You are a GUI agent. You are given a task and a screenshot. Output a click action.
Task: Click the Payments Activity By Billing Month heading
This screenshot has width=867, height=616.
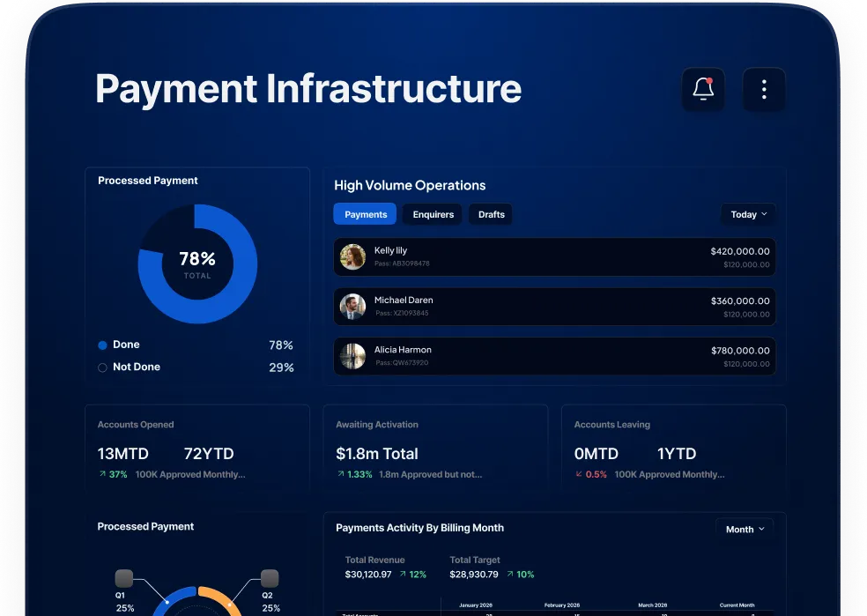pyautogui.click(x=419, y=528)
